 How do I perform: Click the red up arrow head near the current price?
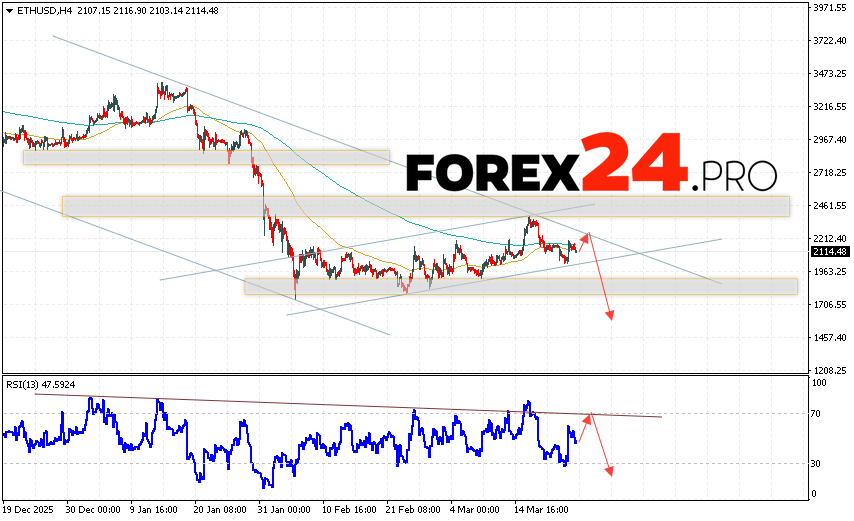pos(587,235)
